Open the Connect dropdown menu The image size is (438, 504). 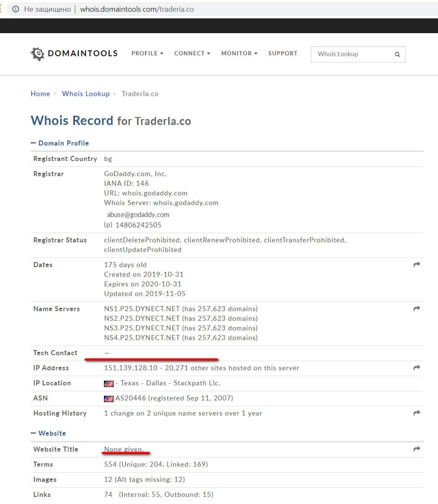point(192,53)
